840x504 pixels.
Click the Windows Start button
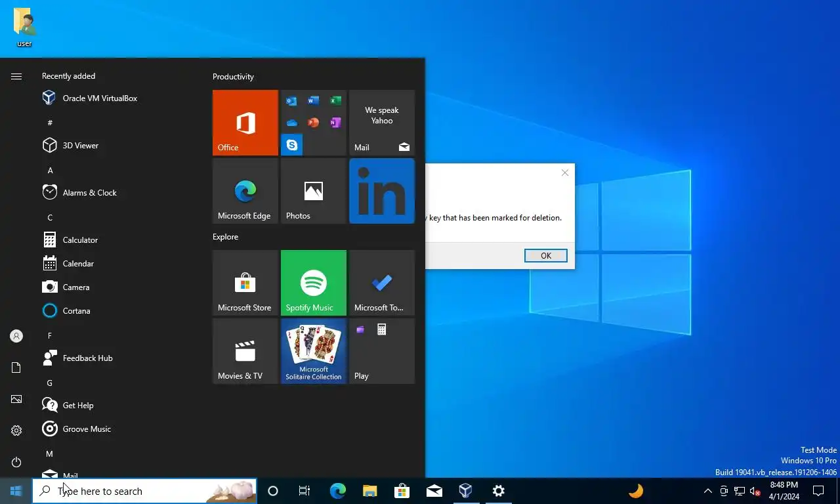(16, 491)
